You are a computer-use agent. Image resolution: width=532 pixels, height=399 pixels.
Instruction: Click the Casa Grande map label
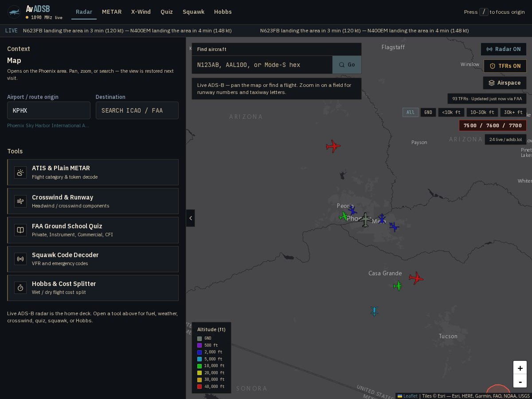pyautogui.click(x=385, y=273)
